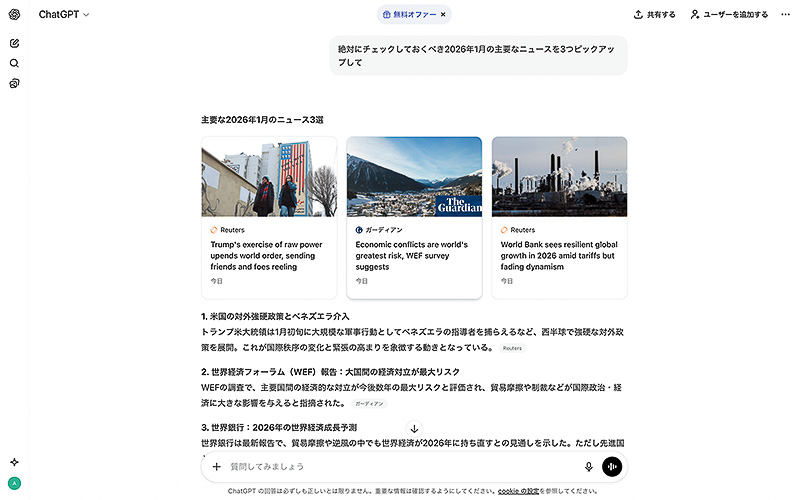Open the Guardian WEF survey article card
This screenshot has width=800, height=500.
pos(414,217)
